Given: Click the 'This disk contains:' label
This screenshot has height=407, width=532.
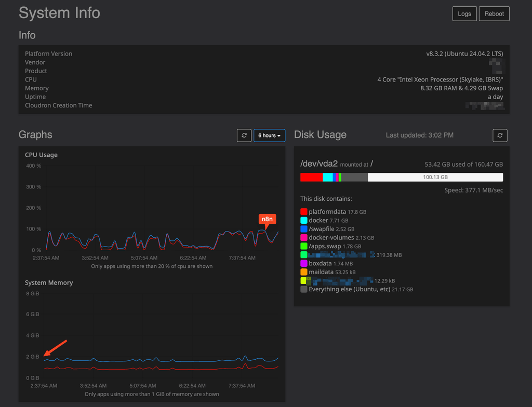Looking at the screenshot, I should [326, 199].
